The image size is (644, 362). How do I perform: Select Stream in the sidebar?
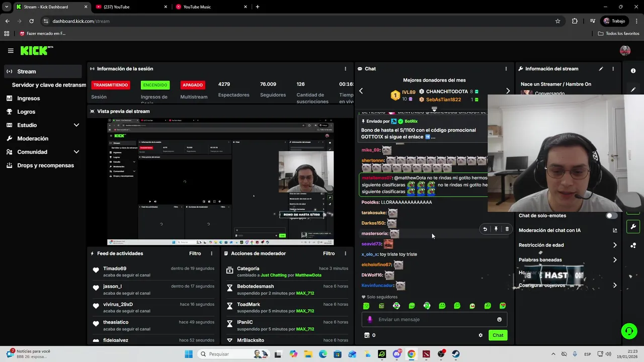pos(43,71)
